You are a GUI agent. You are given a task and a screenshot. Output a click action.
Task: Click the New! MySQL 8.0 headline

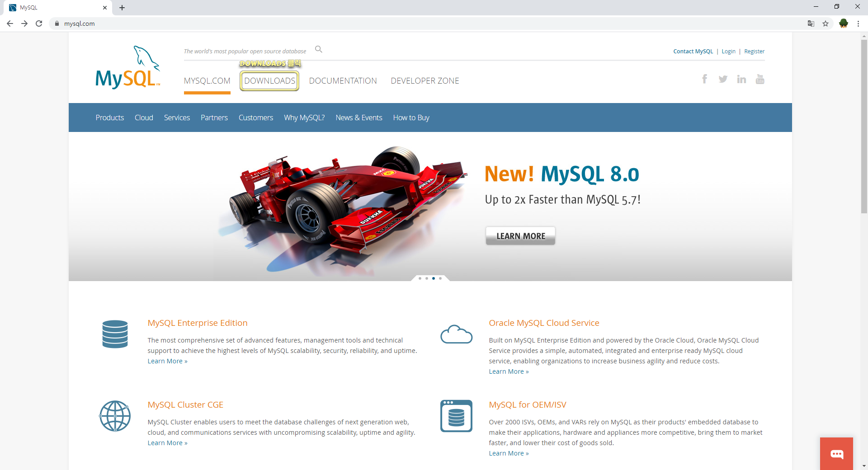tap(562, 174)
